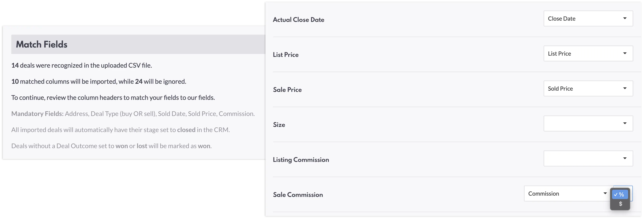Open the dropdown showing List Price
Image resolution: width=644 pixels, height=218 pixels.
click(588, 53)
